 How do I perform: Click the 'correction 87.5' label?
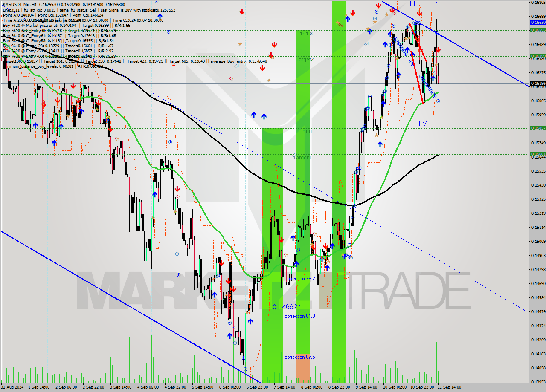[300, 357]
